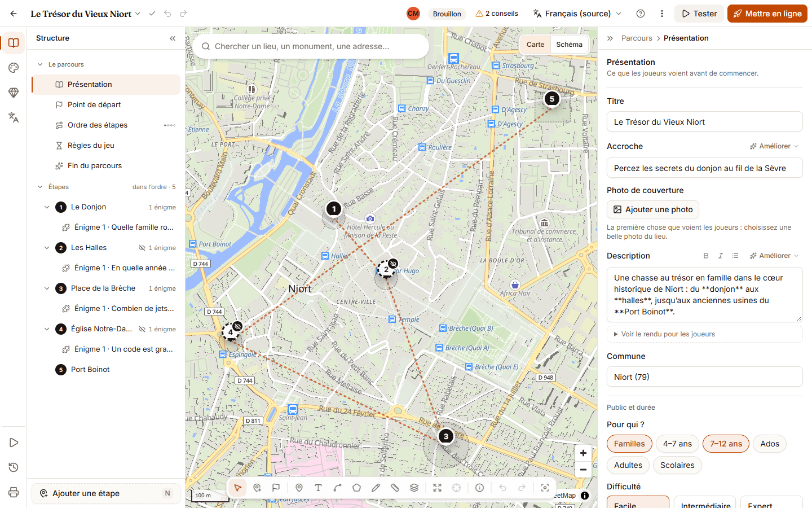812x508 pixels.
Task: Click the Mettre en ligne button
Action: (767, 14)
